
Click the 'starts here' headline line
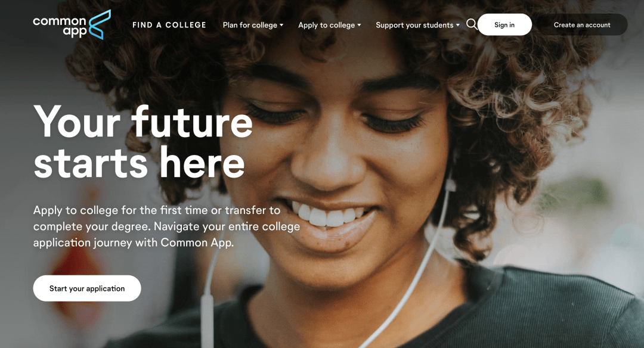click(139, 163)
